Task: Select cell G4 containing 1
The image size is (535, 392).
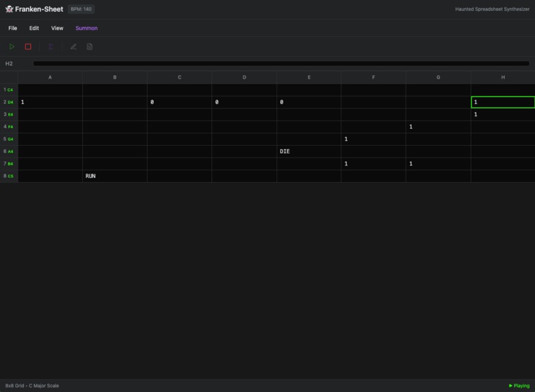Action: tap(439, 127)
